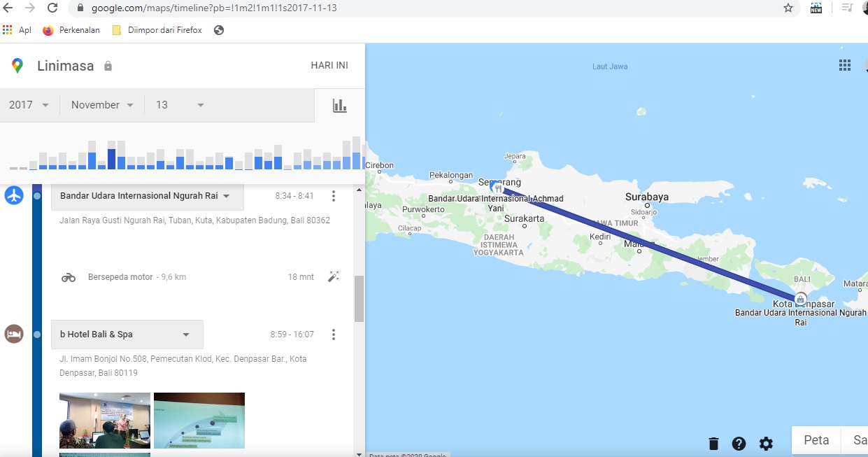Image resolution: width=868 pixels, height=457 pixels.
Task: Click the trash delete icon on map
Action: tap(713, 443)
